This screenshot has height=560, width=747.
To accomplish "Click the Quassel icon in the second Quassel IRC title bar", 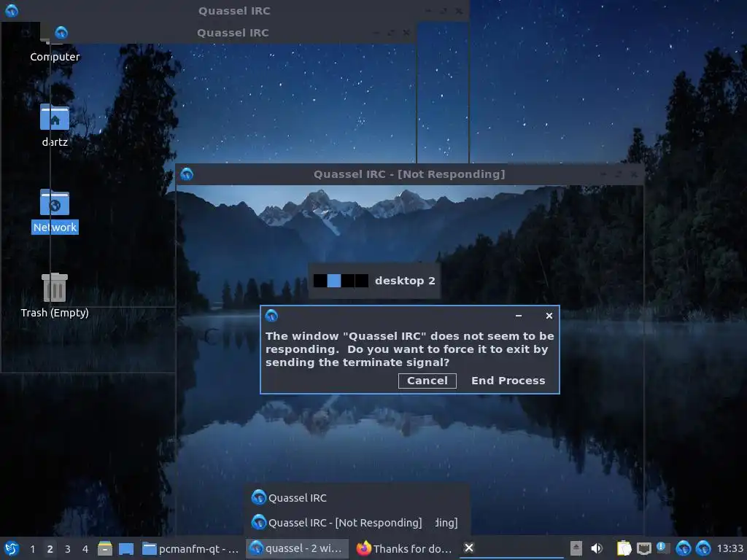I will [61, 32].
